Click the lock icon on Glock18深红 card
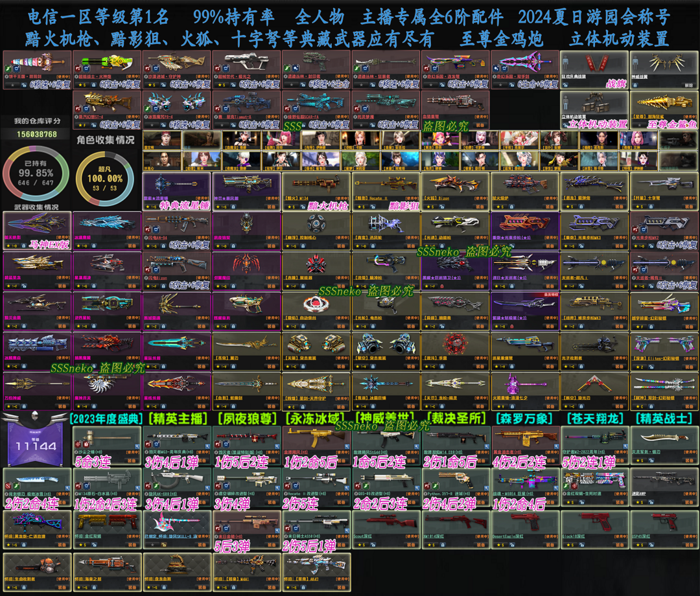This screenshot has height=596, width=700. click(581, 545)
